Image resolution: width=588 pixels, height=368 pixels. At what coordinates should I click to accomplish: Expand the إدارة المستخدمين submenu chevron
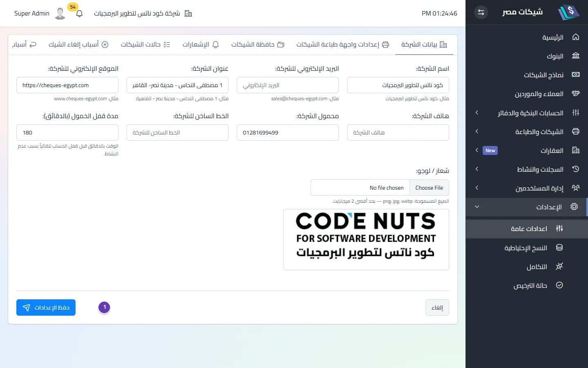[477, 188]
